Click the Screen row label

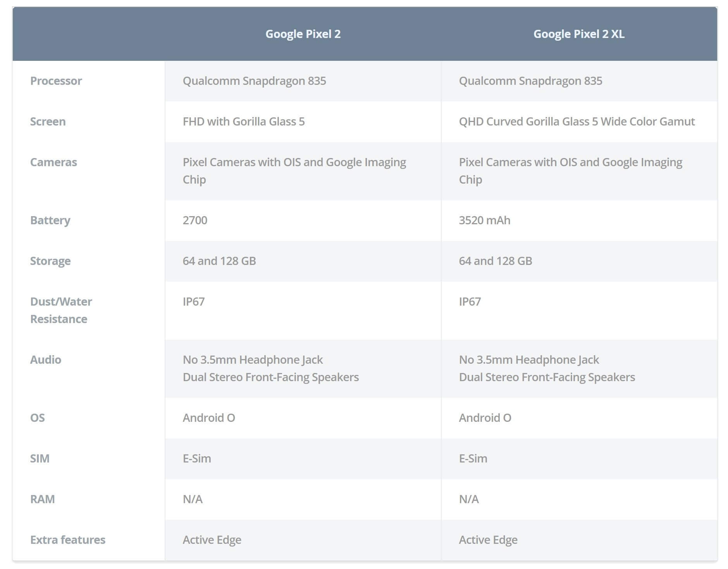coord(48,122)
